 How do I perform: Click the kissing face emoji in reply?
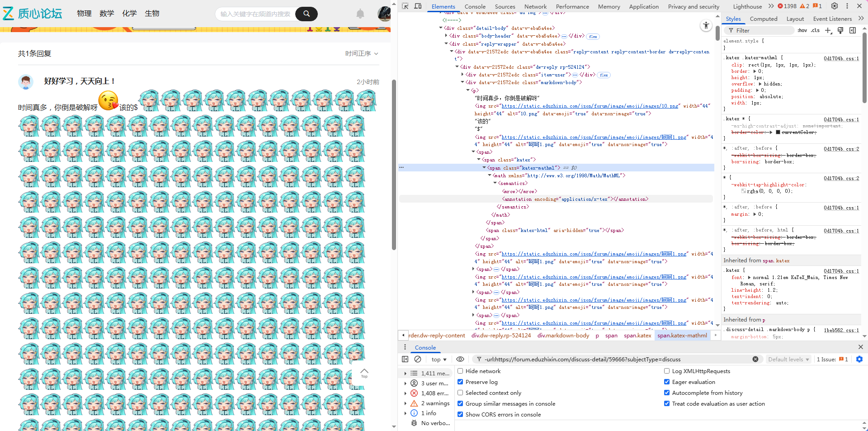pyautogui.click(x=108, y=101)
